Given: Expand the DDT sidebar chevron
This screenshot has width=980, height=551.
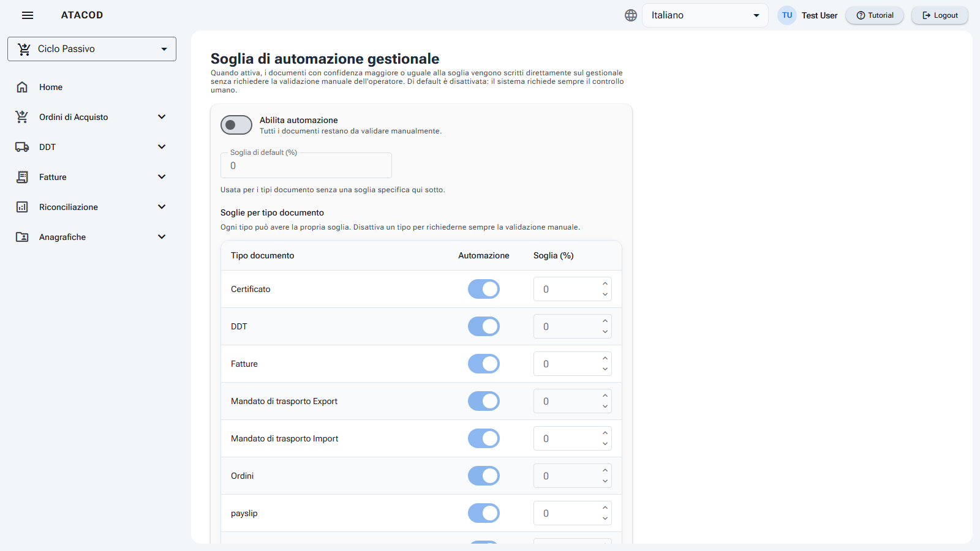Looking at the screenshot, I should click(162, 147).
